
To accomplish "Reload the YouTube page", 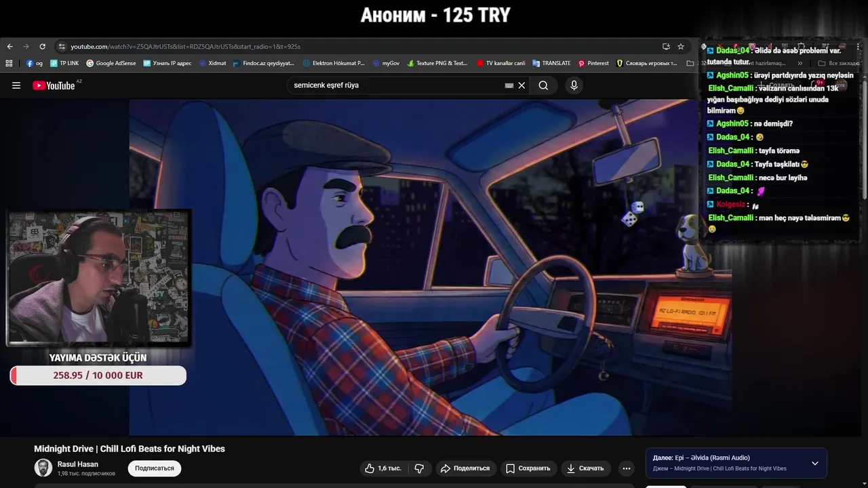I will coord(42,47).
